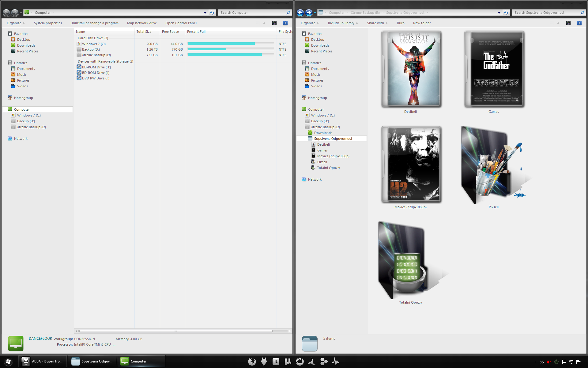Click the refresh icon in the Computer window
Screen dimensions: 588x368
212,13
